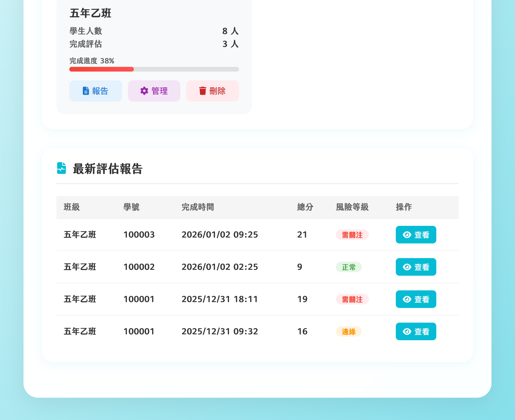Open the report for 五年乙班 via 報告
515x420 pixels.
95,91
